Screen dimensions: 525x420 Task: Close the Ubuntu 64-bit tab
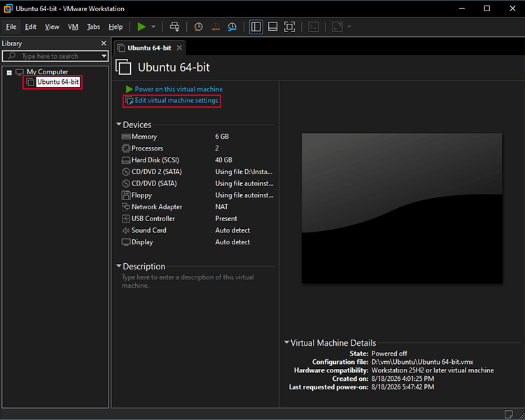pos(179,48)
